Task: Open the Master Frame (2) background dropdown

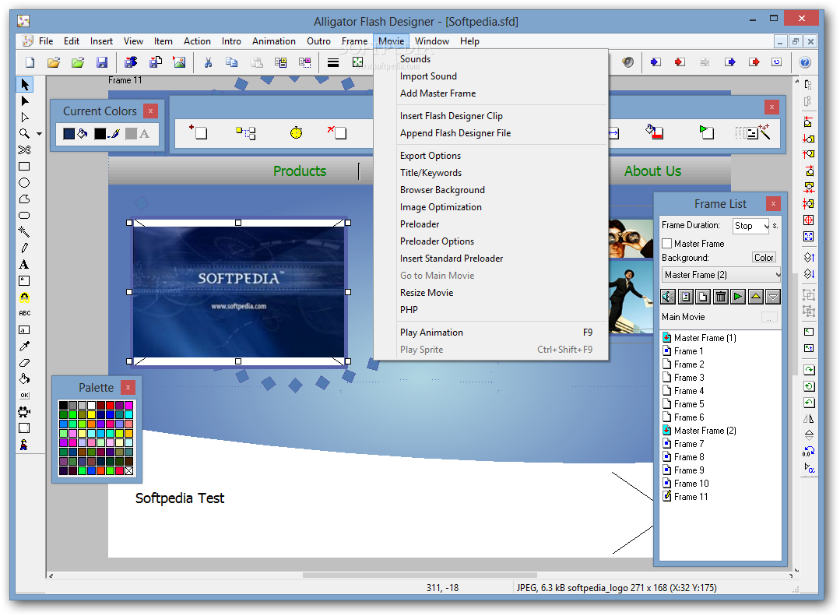Action: (x=721, y=275)
